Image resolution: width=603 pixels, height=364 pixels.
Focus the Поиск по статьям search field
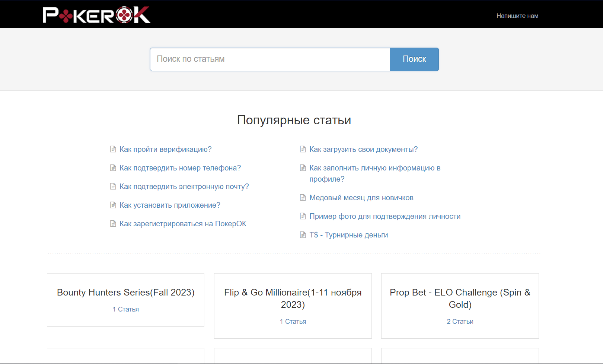tap(270, 59)
